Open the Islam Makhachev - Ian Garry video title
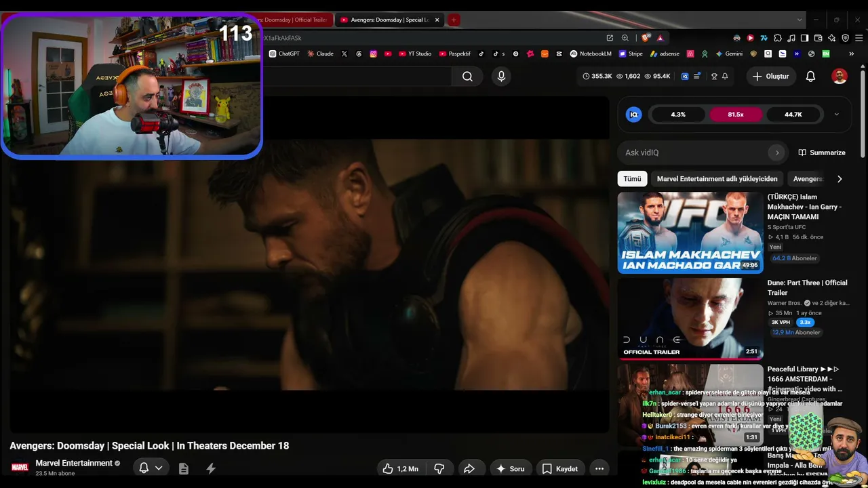This screenshot has width=868, height=488. (805, 207)
